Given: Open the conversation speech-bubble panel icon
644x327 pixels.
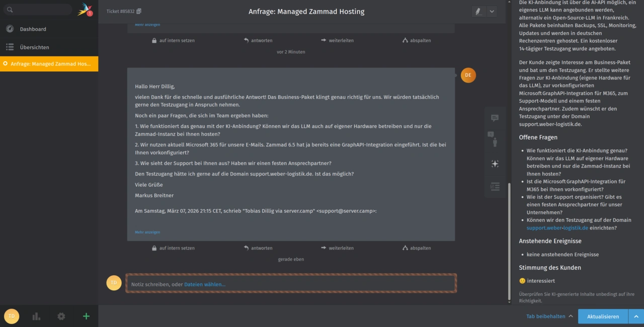Looking at the screenshot, I should (x=495, y=118).
